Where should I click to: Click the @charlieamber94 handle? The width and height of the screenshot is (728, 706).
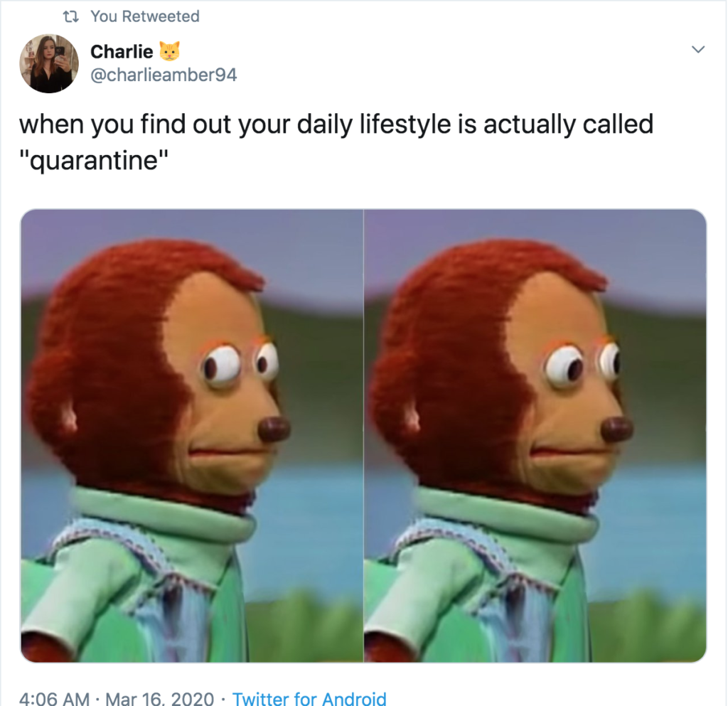pos(164,75)
